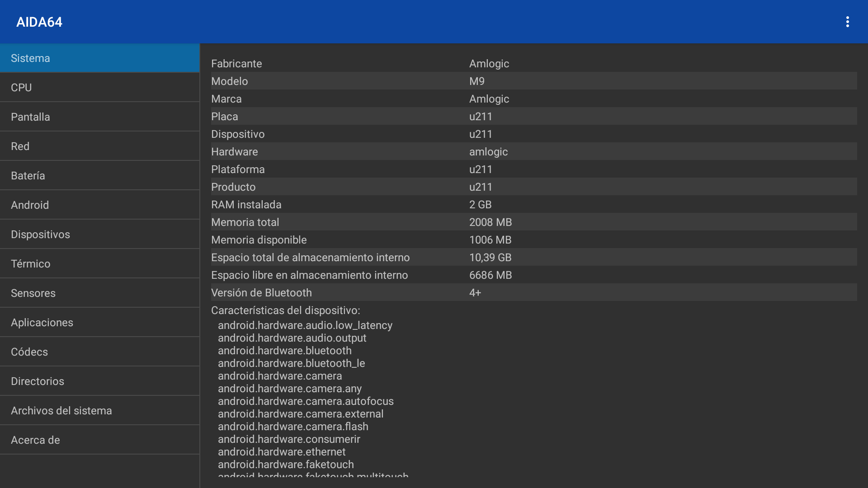Open the Térmico temperature section
The image size is (868, 488).
tap(99, 264)
